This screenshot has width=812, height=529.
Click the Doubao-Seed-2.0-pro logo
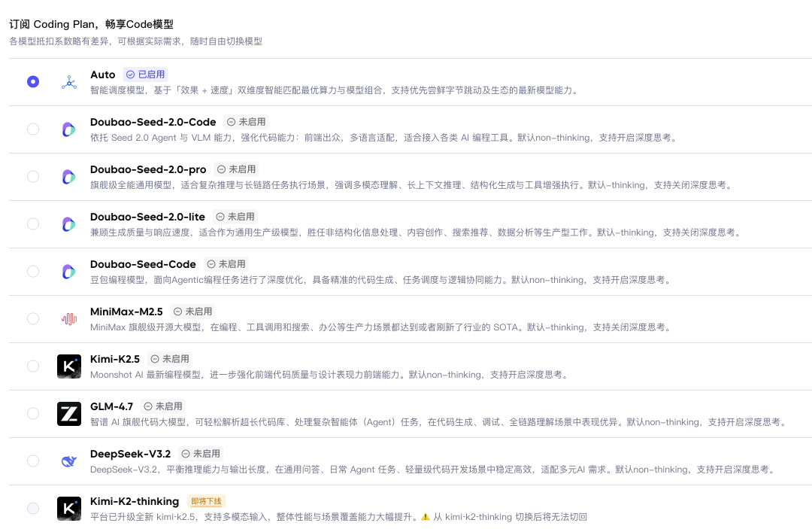[68, 177]
